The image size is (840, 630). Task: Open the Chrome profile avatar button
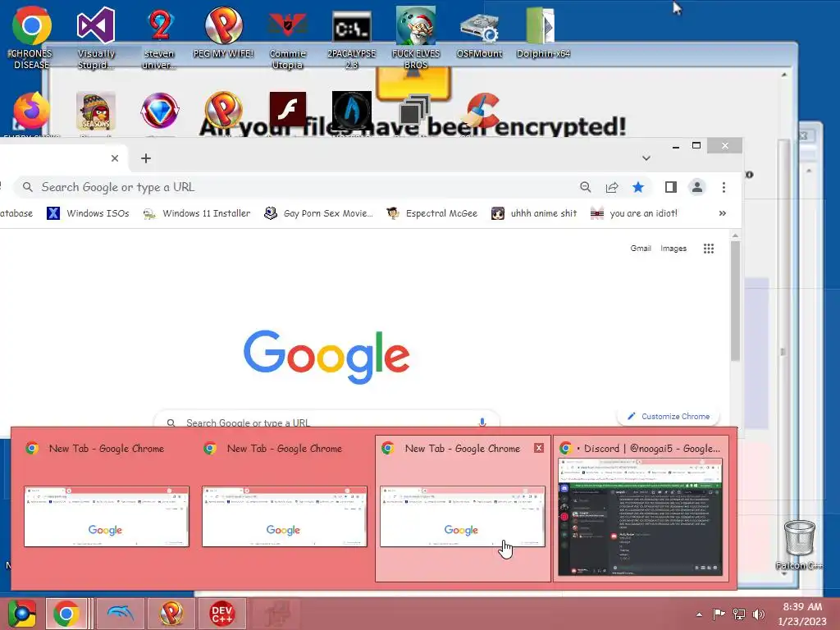coord(697,187)
